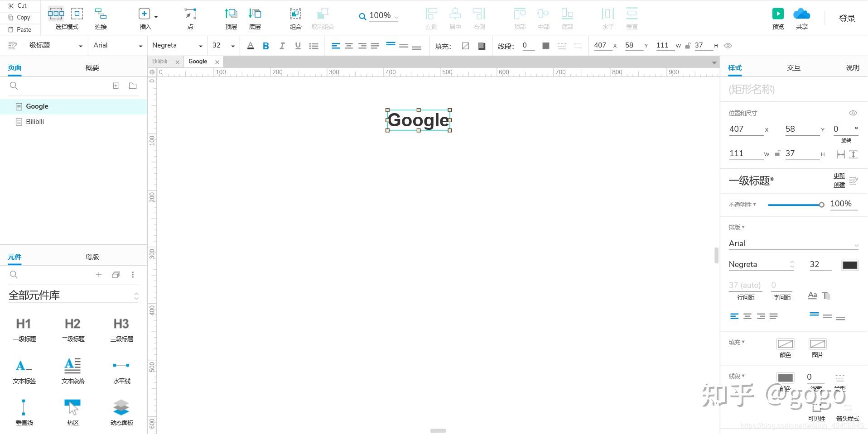Switch to the Bilibili canvas tab
The width and height of the screenshot is (868, 434).
tap(160, 62)
